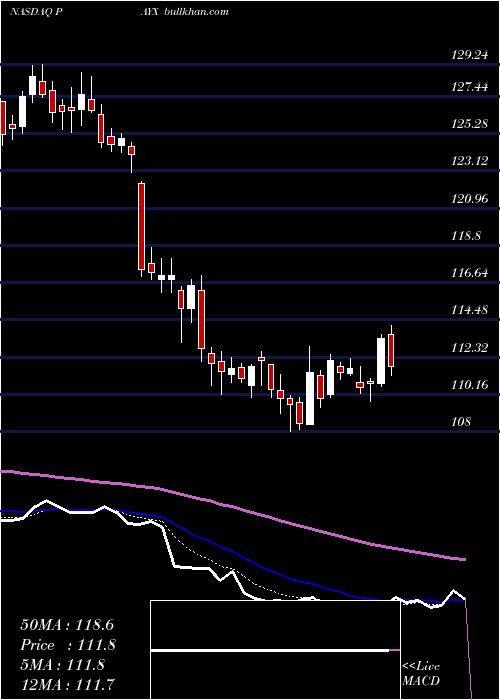Click the 5MA : 111.8 readout
Viewport: 500px width, 700px height.
pos(62,665)
